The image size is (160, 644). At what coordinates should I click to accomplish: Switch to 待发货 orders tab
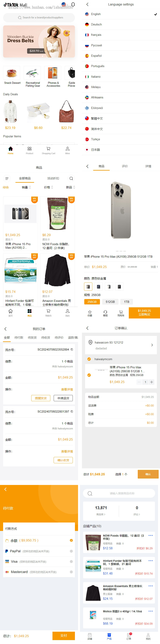(x=32, y=337)
